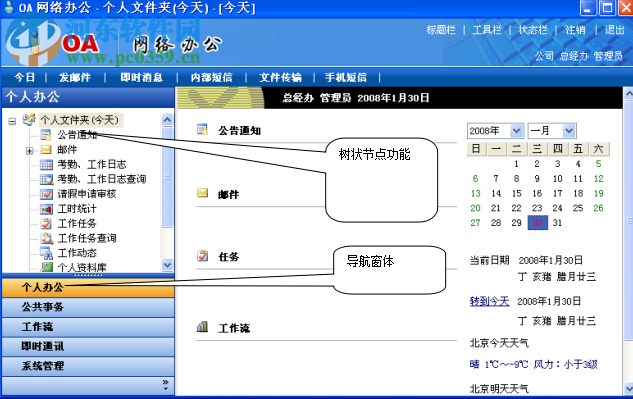Select calendar date 30
633x399 pixels.
coord(537,223)
